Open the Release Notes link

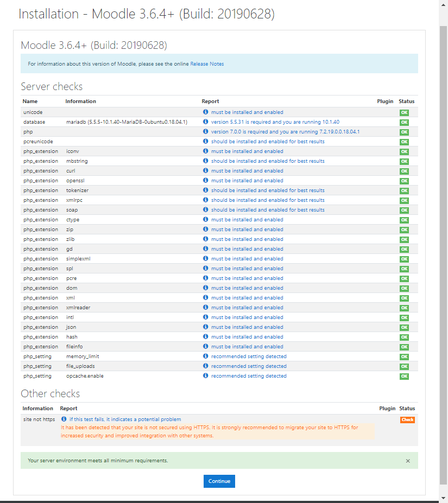pos(207,64)
